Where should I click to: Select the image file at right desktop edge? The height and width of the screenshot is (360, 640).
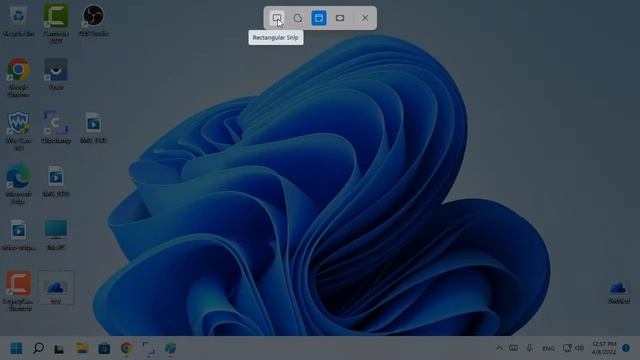click(x=619, y=292)
